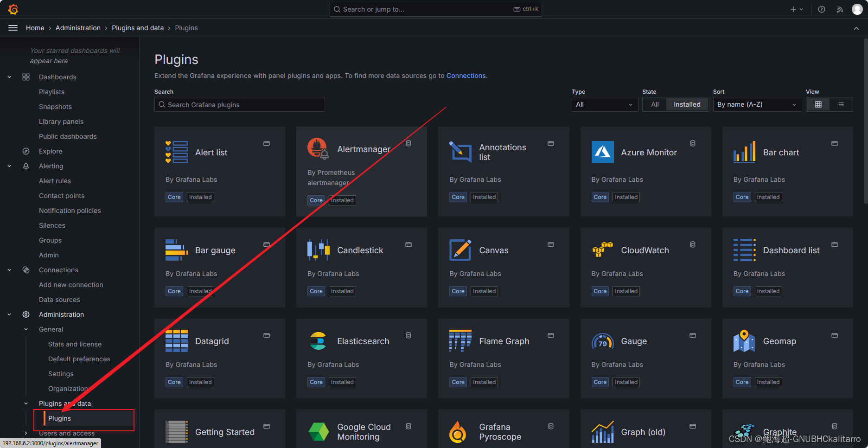Open the Bar gauge plugin icon

tap(177, 250)
